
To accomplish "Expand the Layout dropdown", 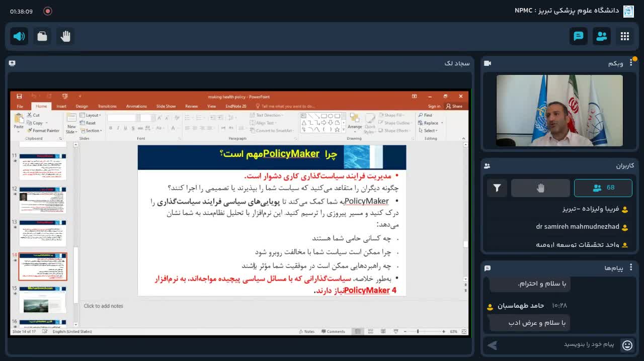I will tap(91, 115).
